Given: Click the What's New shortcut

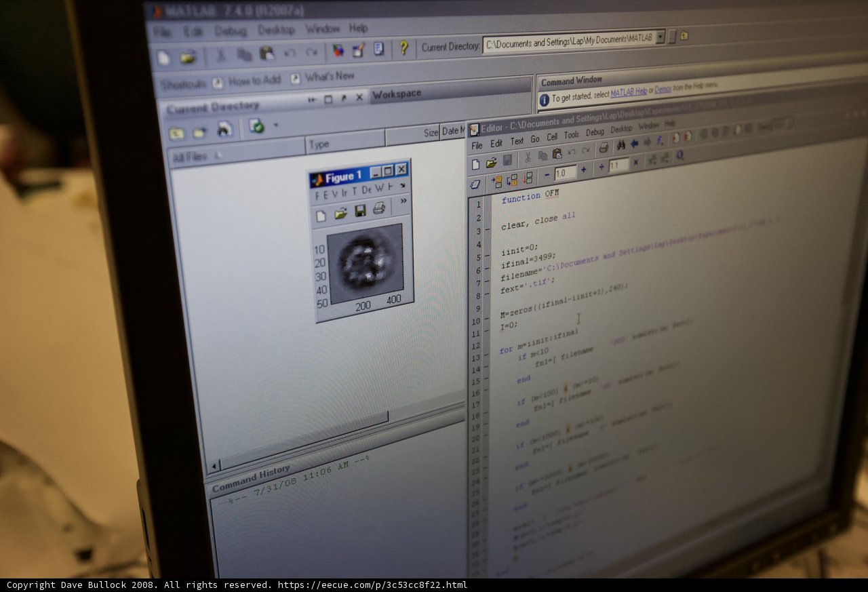Looking at the screenshot, I should 330,77.
